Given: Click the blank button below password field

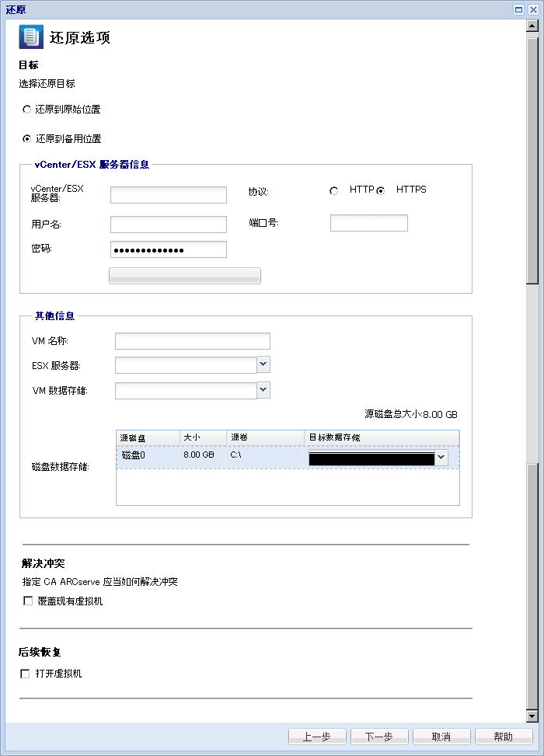Looking at the screenshot, I should (185, 276).
